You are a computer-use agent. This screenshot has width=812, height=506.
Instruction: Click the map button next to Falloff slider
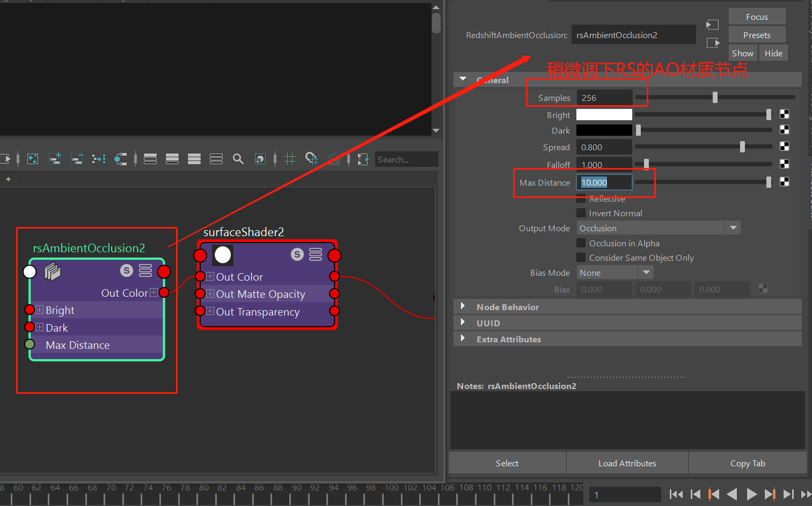point(784,164)
